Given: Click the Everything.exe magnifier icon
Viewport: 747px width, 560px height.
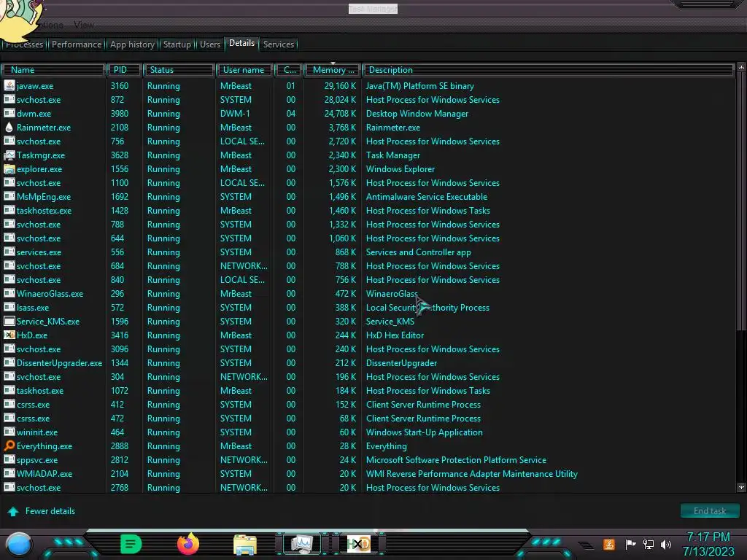Looking at the screenshot, I should click(x=9, y=446).
